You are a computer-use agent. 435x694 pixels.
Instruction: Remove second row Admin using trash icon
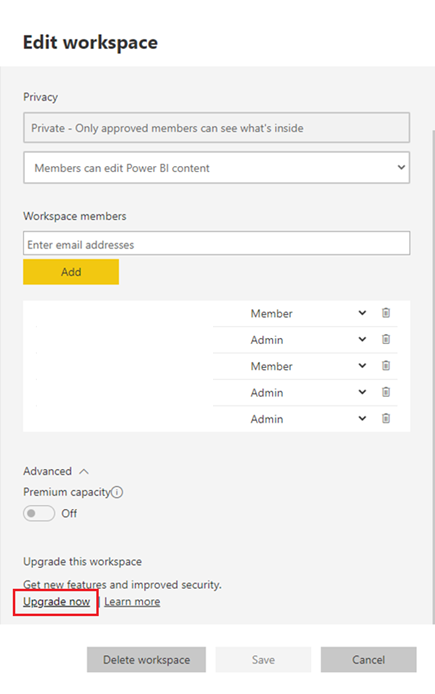[x=386, y=339]
